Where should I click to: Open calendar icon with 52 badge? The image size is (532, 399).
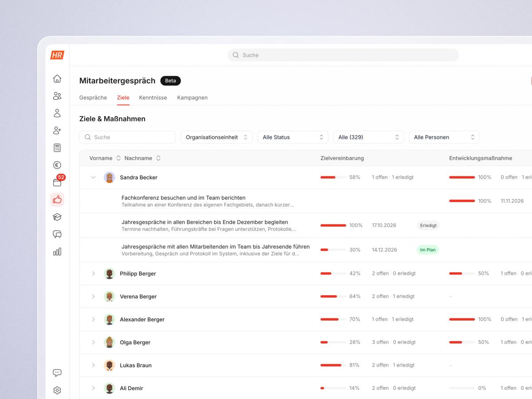(x=58, y=181)
